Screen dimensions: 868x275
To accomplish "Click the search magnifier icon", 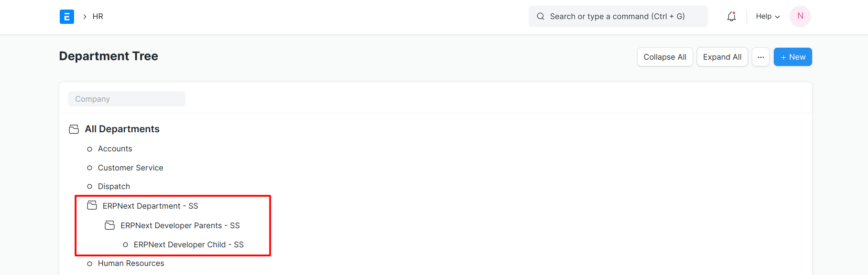I will (x=541, y=17).
